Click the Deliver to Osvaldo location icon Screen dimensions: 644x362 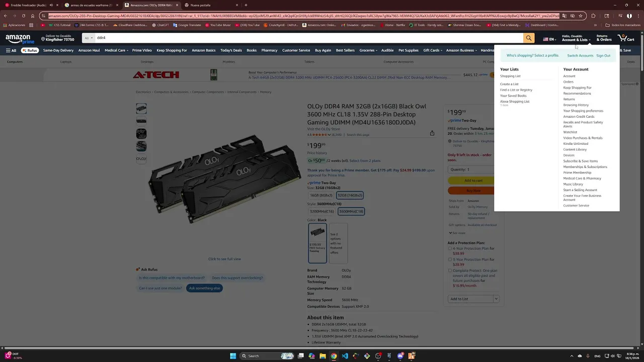point(43,38)
